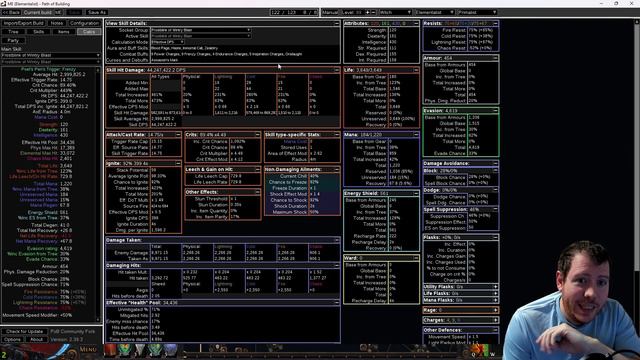The image size is (640, 360).
Task: Open the in-game Menu button
Action: pyautogui.click(x=88, y=349)
